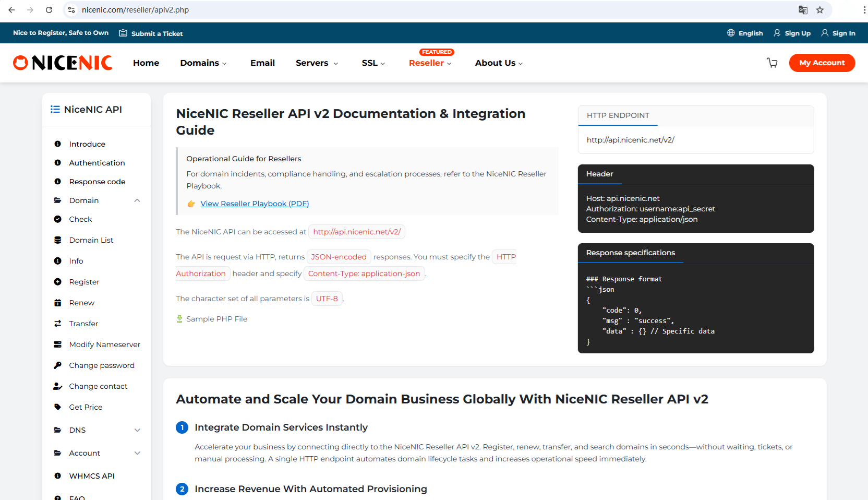The image size is (868, 500).
Task: Click the globe language icon
Action: coord(731,33)
